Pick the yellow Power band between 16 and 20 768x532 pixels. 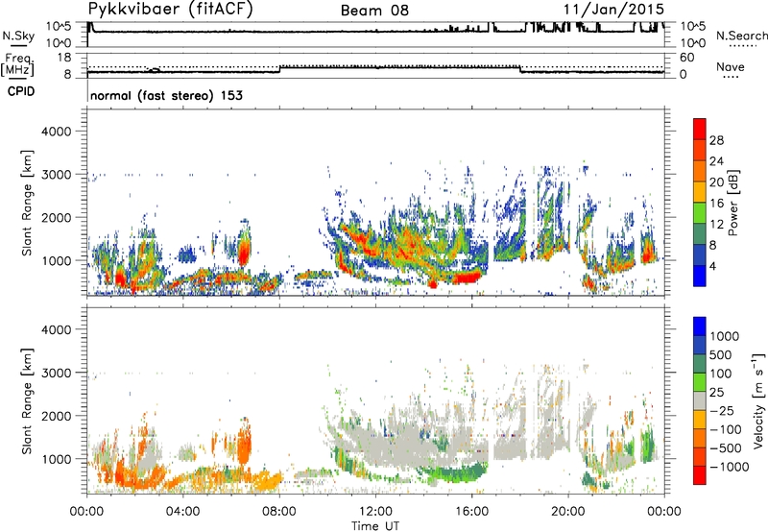pyautogui.click(x=700, y=192)
